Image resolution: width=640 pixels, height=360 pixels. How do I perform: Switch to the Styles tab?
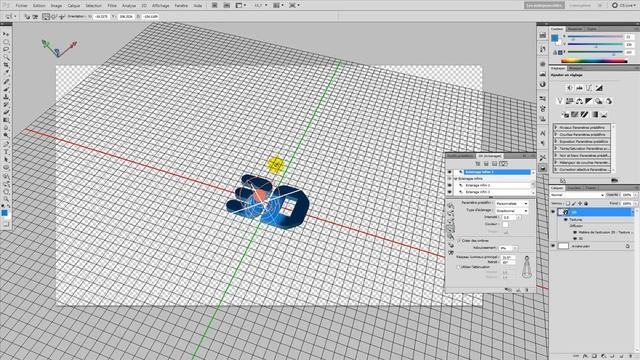pyautogui.click(x=591, y=29)
